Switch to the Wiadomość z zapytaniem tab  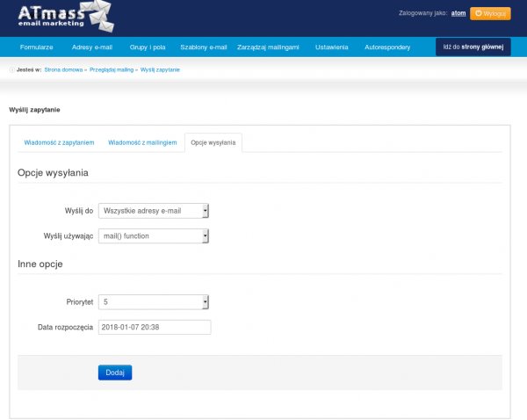click(x=59, y=142)
